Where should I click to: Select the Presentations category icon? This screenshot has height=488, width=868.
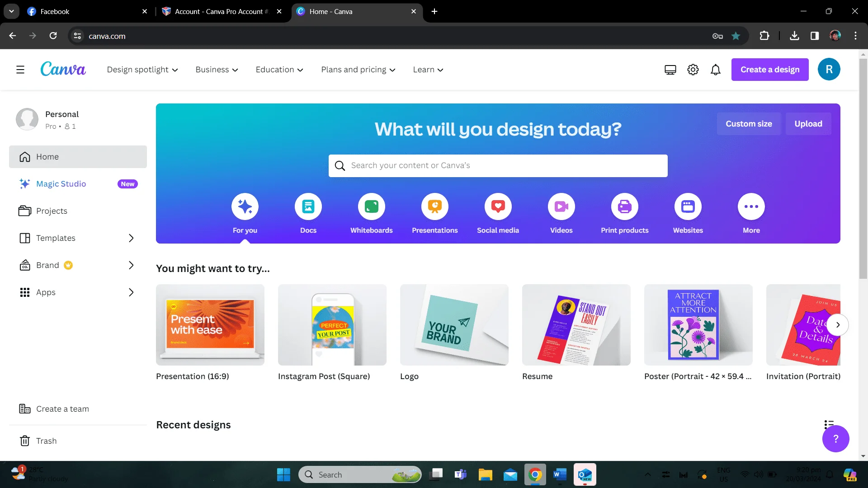435,206
